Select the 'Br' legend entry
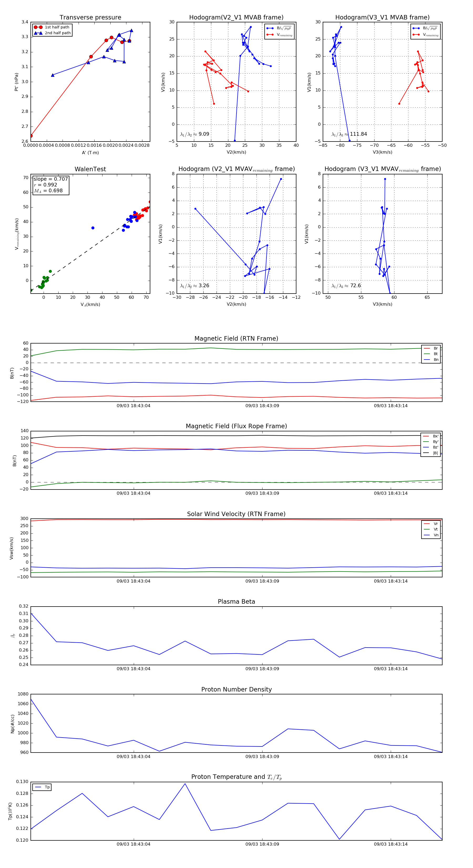The image size is (473, 868). coord(431,349)
